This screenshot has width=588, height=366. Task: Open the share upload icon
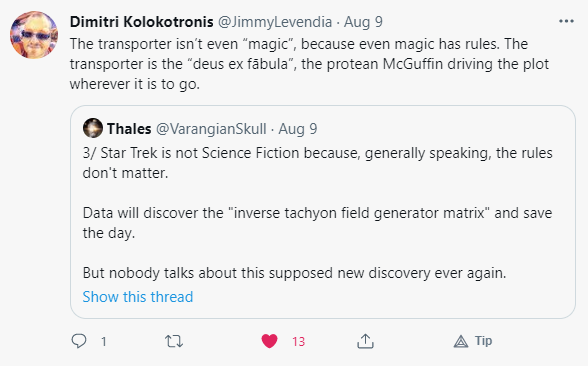pos(365,341)
